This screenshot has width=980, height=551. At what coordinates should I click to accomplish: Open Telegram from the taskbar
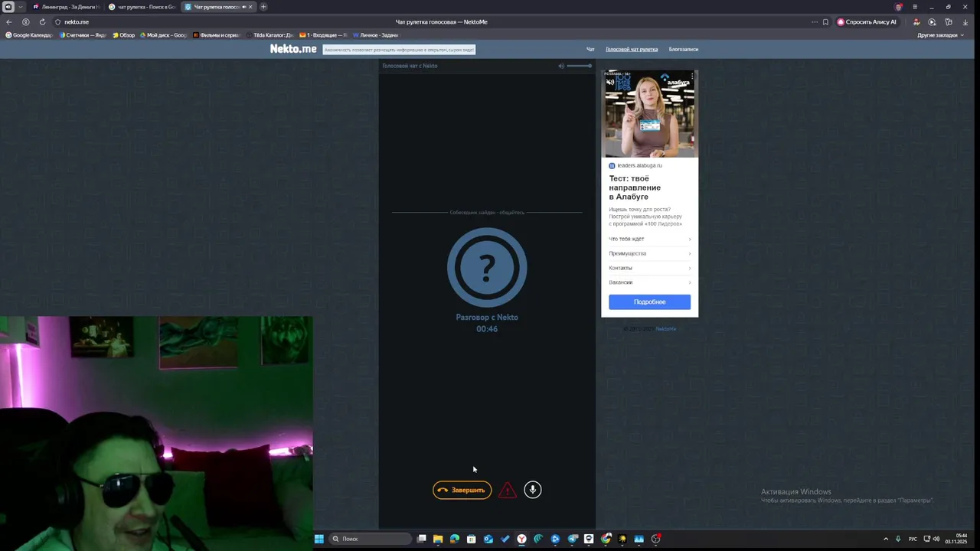click(x=572, y=539)
